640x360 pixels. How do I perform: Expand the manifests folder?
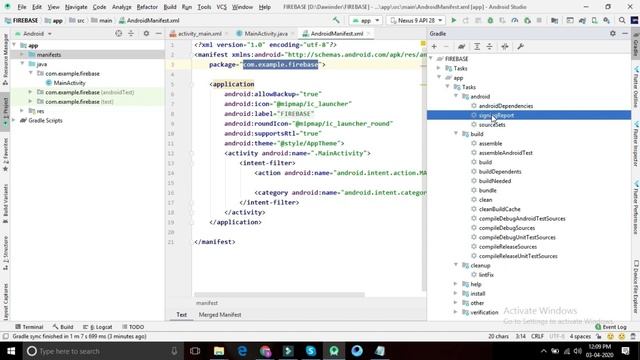click(22, 55)
